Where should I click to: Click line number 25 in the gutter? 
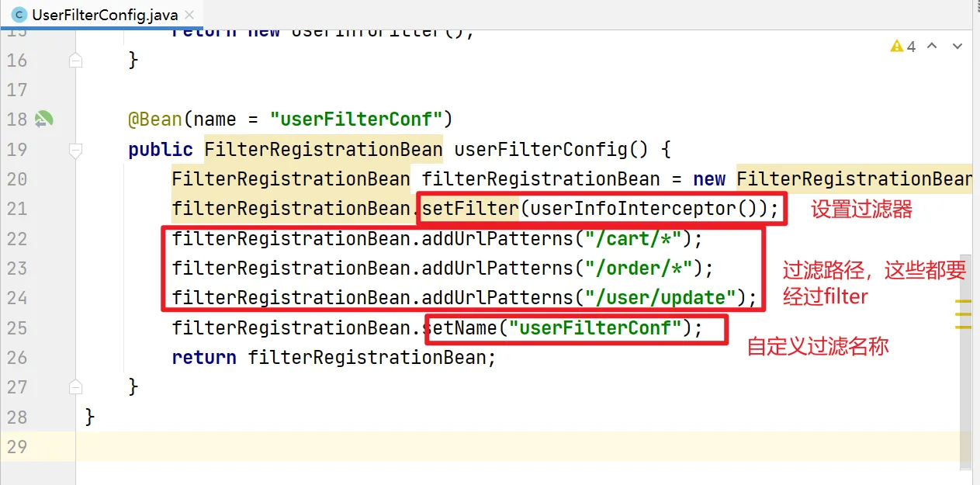point(17,327)
